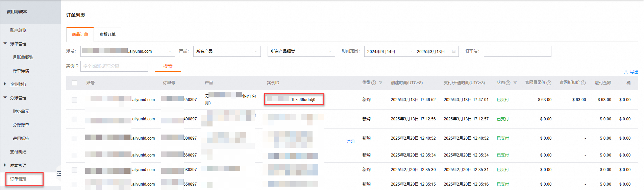This screenshot has width=644, height=190.
Task: Open the calendar icon in the date range field
Action: [x=454, y=51]
